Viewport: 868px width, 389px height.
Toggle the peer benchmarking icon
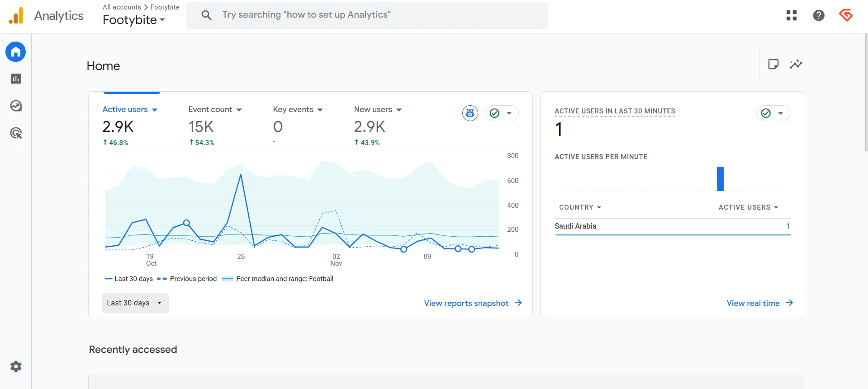click(470, 113)
